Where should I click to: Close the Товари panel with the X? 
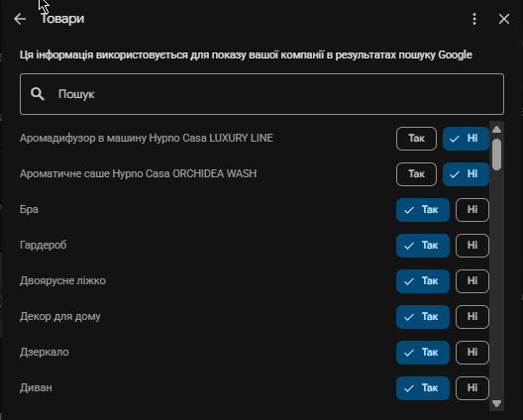[x=504, y=19]
